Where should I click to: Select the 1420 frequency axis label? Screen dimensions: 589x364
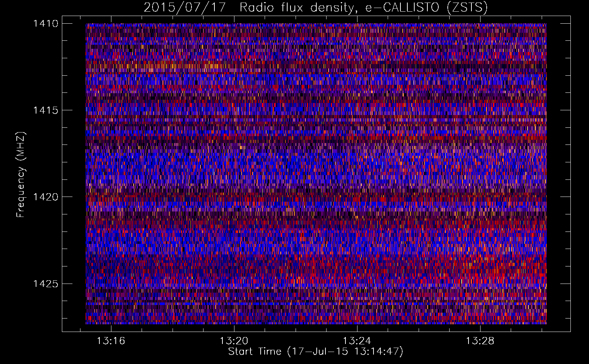(x=46, y=197)
